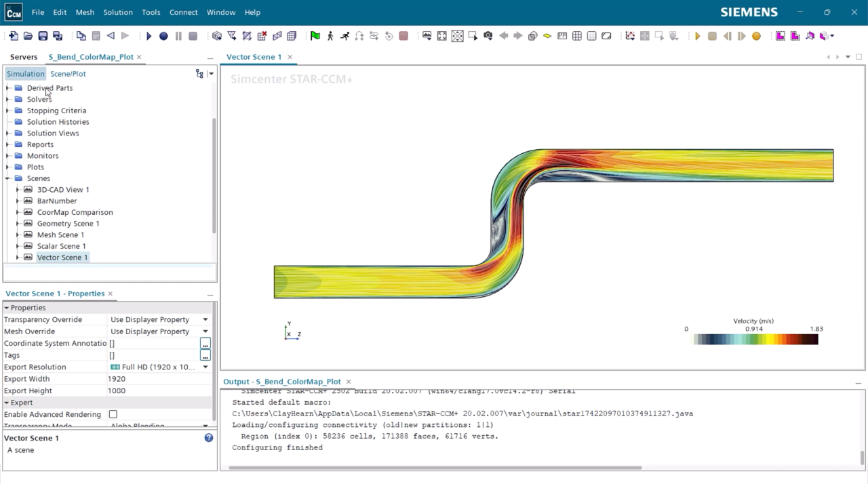The width and height of the screenshot is (868, 484).
Task: Click ellipsis button for Tags property
Action: click(205, 355)
